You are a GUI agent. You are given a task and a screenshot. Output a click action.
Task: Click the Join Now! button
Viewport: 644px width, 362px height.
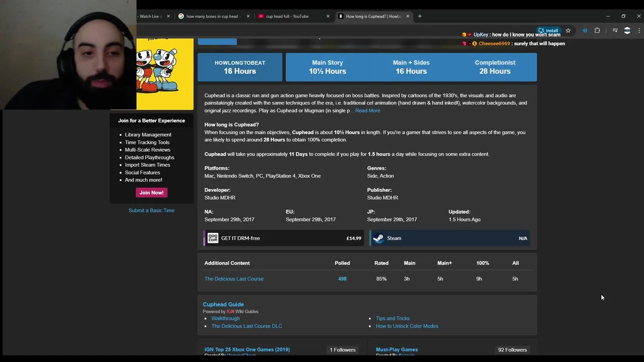pos(151,193)
